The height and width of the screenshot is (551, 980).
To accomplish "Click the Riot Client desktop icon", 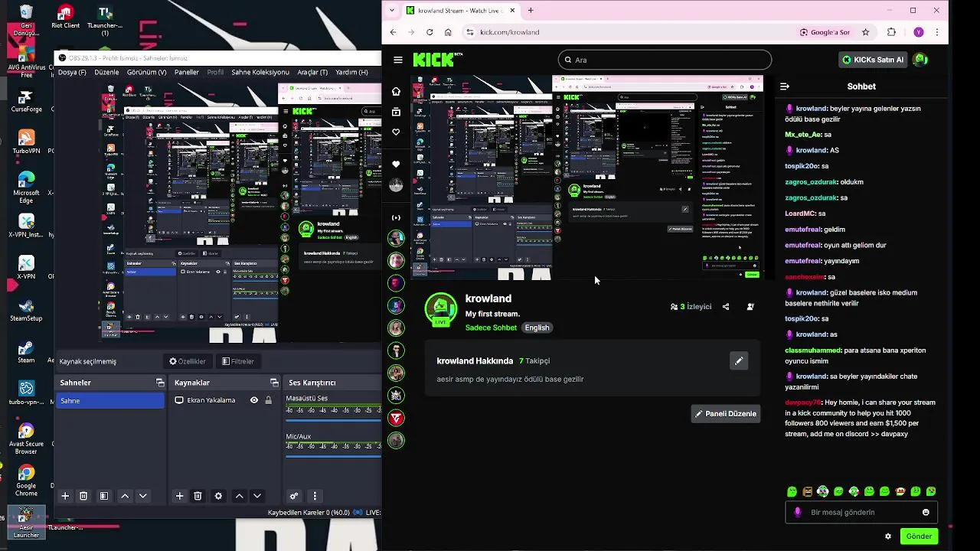I will click(x=65, y=16).
